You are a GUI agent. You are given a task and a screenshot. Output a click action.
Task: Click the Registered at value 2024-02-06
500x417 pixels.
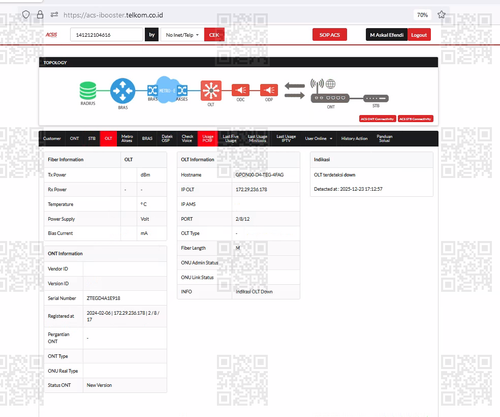[x=123, y=316]
